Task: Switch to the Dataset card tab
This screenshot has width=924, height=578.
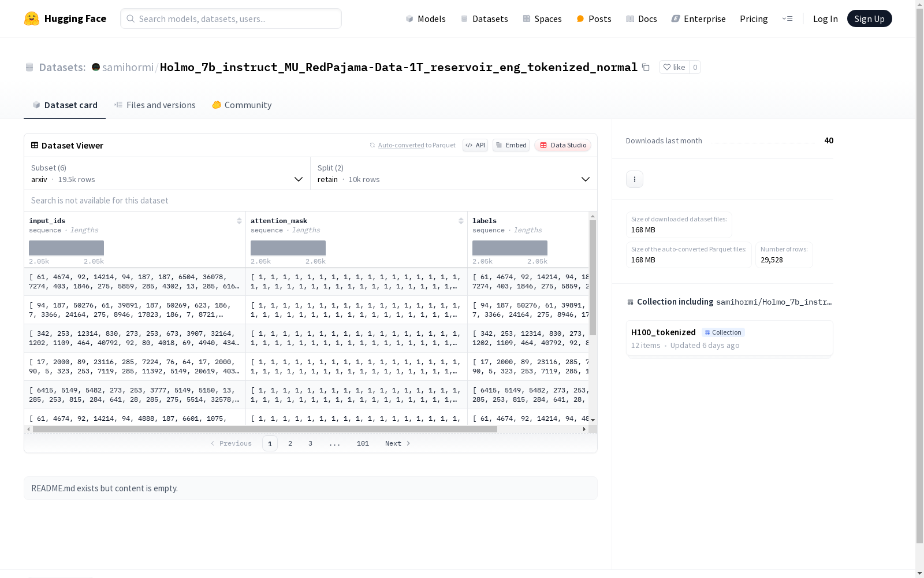Action: (x=65, y=105)
